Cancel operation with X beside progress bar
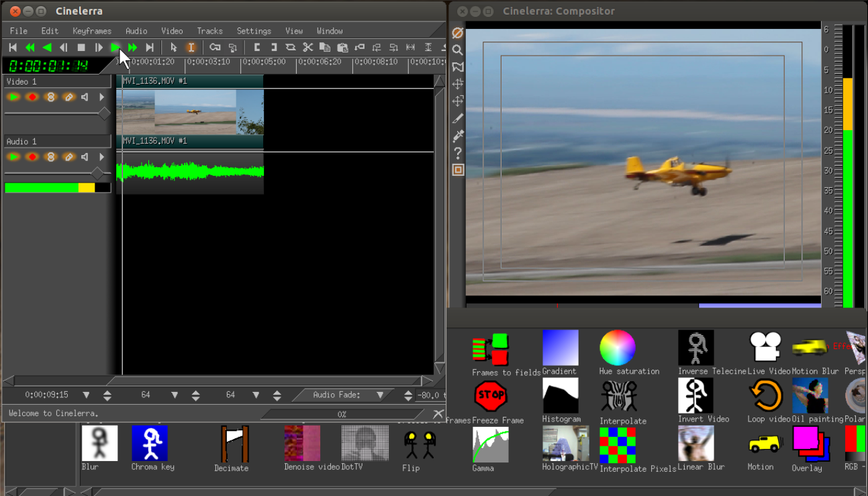 [x=438, y=413]
